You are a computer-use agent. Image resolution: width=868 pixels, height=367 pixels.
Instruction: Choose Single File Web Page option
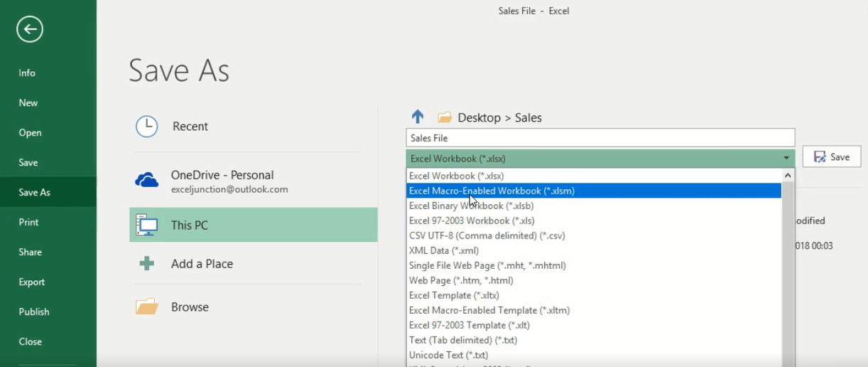(594, 265)
